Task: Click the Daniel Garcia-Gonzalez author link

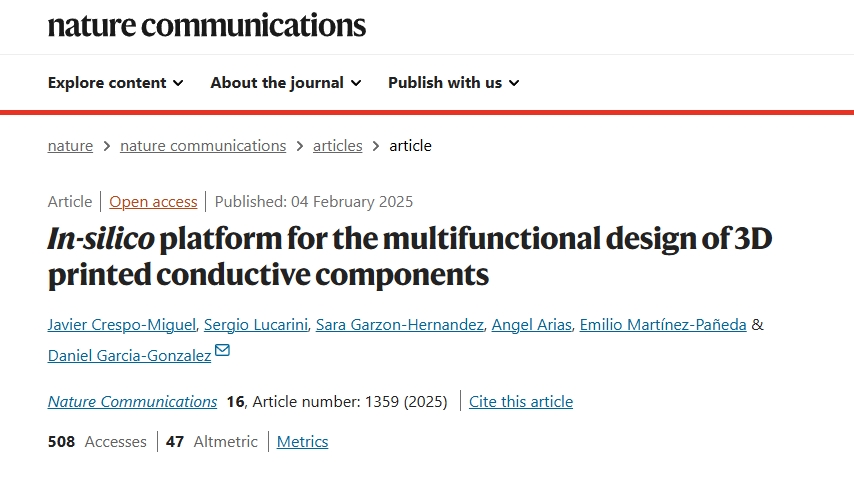Action: 129,356
